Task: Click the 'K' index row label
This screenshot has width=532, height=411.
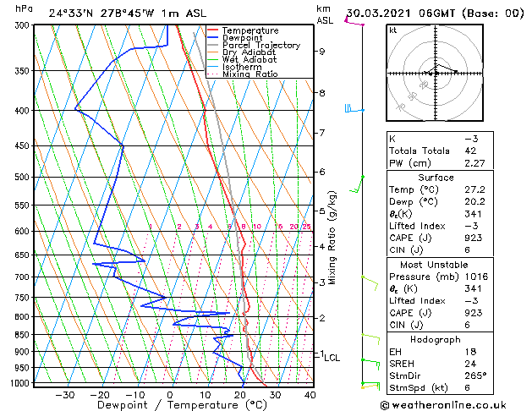Action: click(392, 139)
